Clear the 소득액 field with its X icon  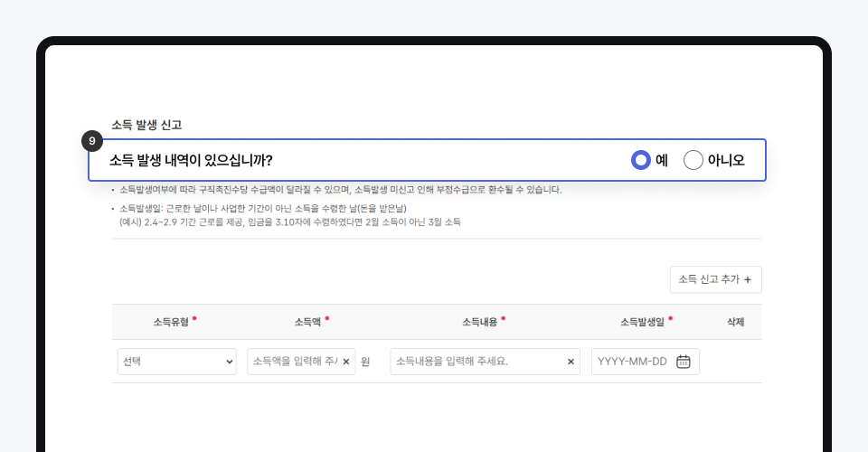point(345,362)
